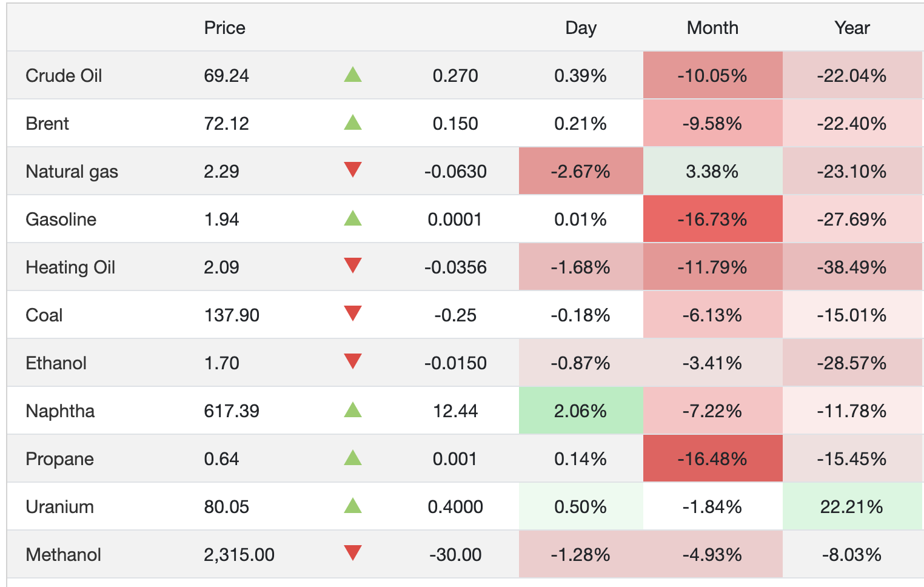Screen dimensions: 924x587
Task: Sort by the Year column header
Action: pyautogui.click(x=852, y=28)
